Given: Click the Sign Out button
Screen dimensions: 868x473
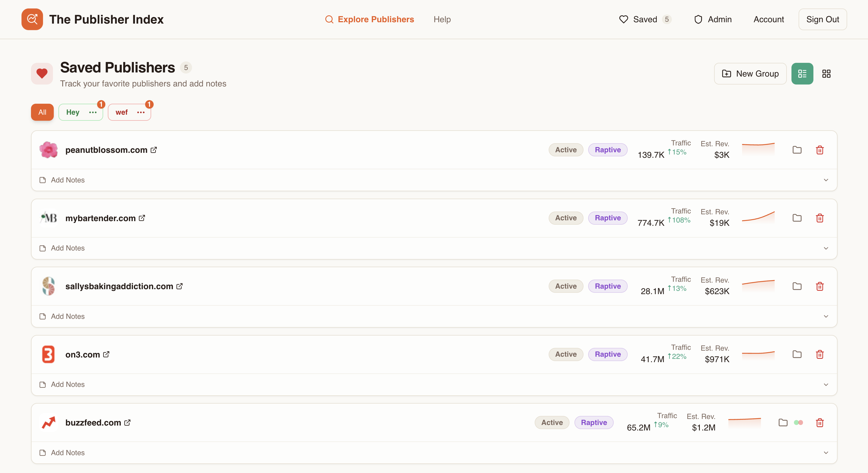Looking at the screenshot, I should 822,19.
